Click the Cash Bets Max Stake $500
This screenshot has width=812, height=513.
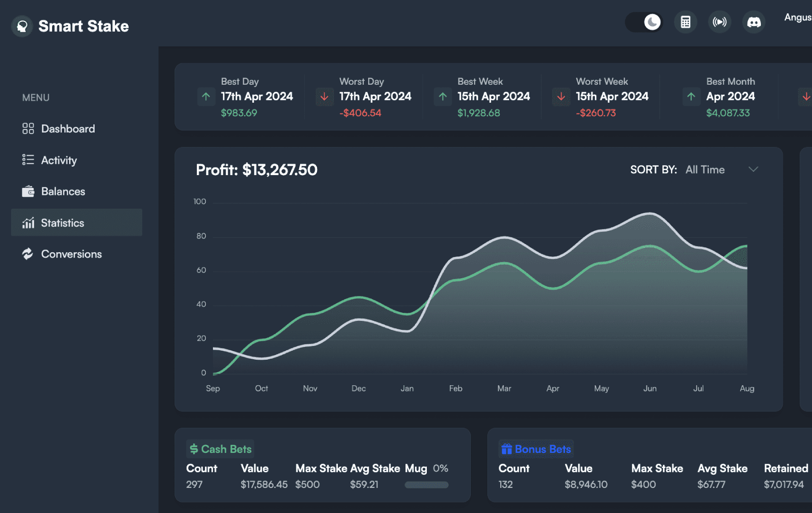tap(308, 484)
